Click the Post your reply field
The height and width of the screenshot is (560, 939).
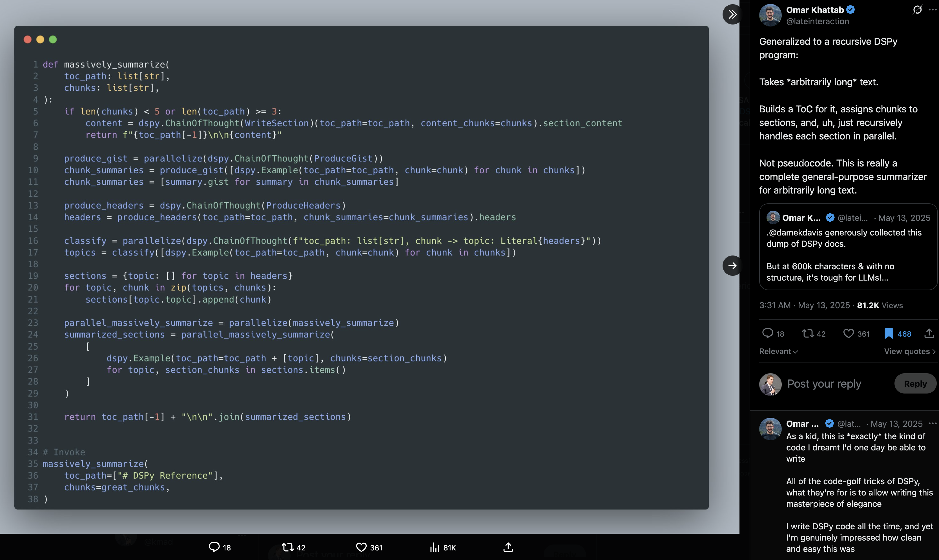tap(824, 384)
